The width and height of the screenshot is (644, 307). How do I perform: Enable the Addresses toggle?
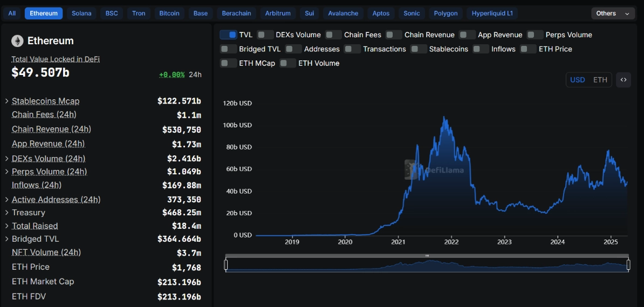click(x=293, y=49)
